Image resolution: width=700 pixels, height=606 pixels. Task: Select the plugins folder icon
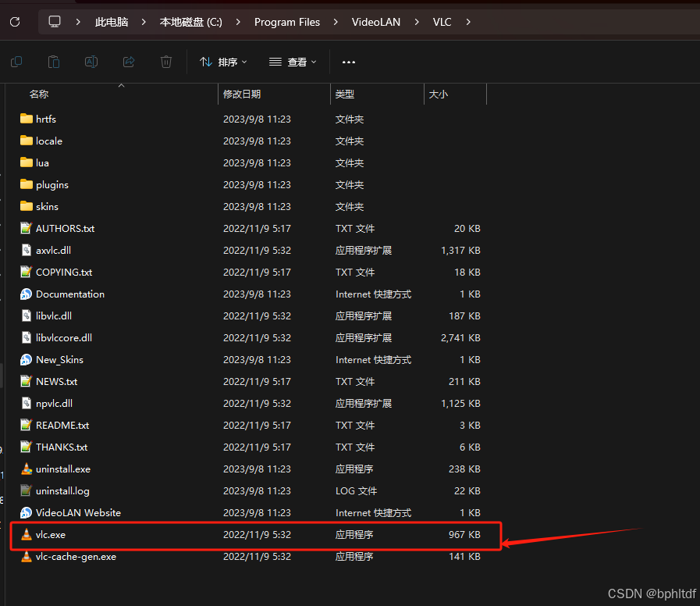pos(27,184)
